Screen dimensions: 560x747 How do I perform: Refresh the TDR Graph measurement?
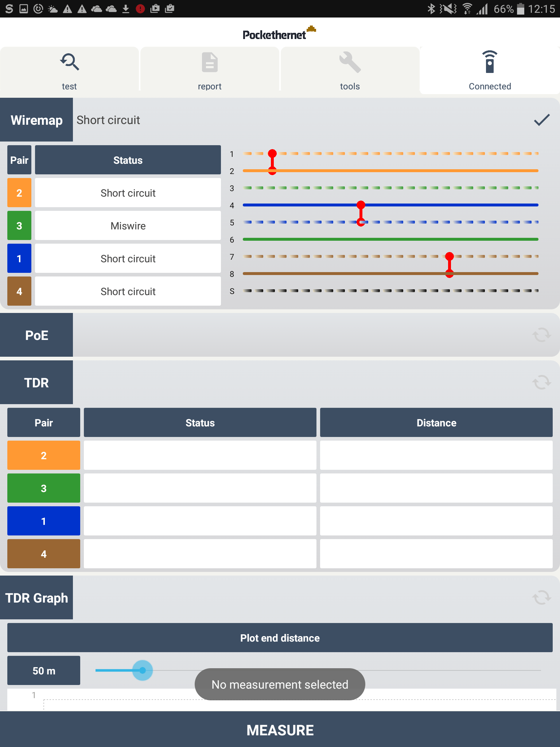pos(541,597)
